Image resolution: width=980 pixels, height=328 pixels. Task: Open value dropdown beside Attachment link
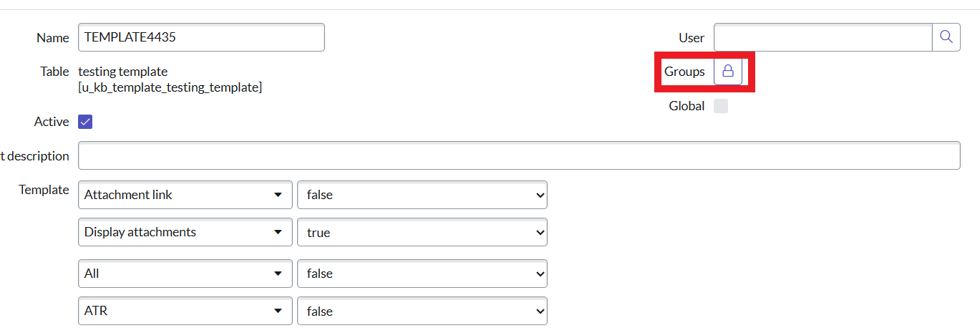[422, 195]
